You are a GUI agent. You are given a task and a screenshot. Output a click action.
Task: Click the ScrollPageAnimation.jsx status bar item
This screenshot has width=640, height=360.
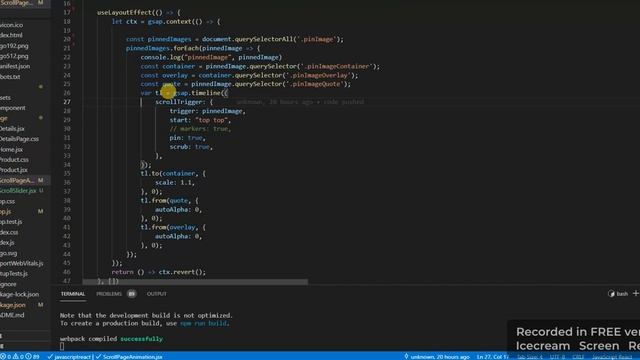129,356
